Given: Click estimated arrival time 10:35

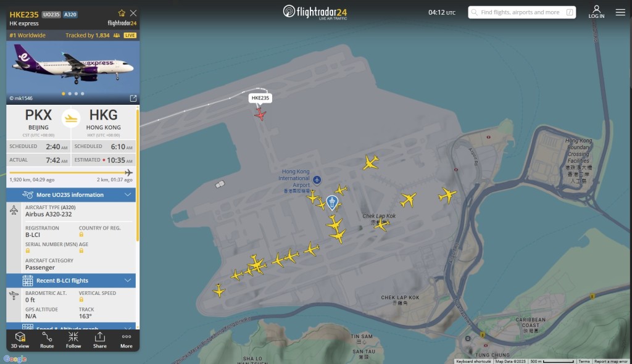Looking at the screenshot, I should (115, 160).
